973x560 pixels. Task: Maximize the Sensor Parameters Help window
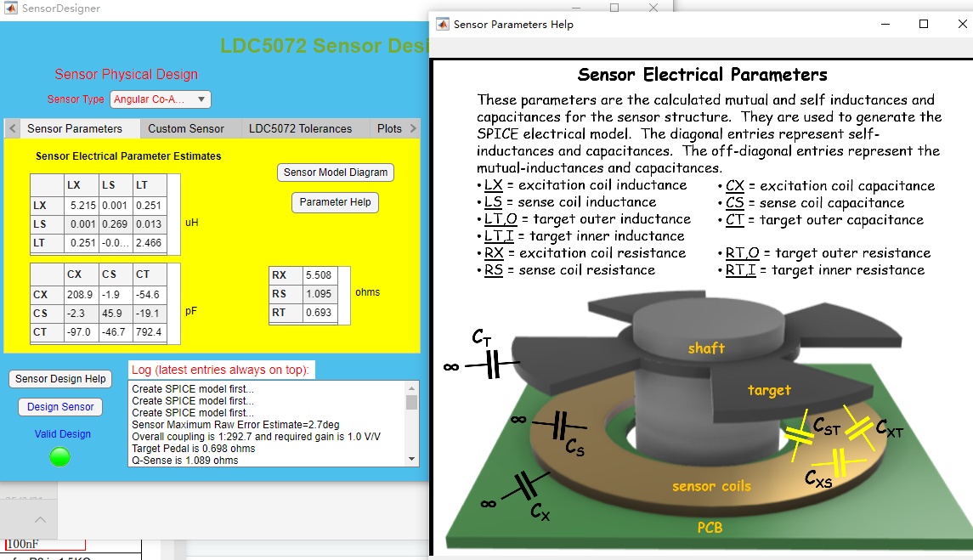click(x=924, y=24)
